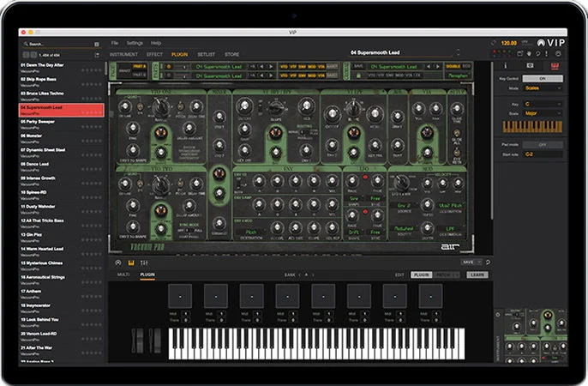Toggle the second row power button
The width and height of the screenshot is (588, 386).
[x=168, y=75]
